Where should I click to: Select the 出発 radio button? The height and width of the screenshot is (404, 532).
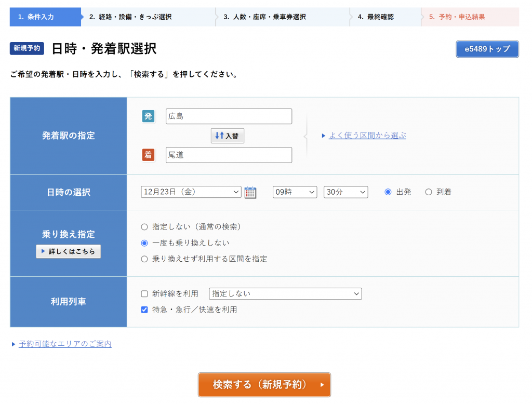[388, 192]
